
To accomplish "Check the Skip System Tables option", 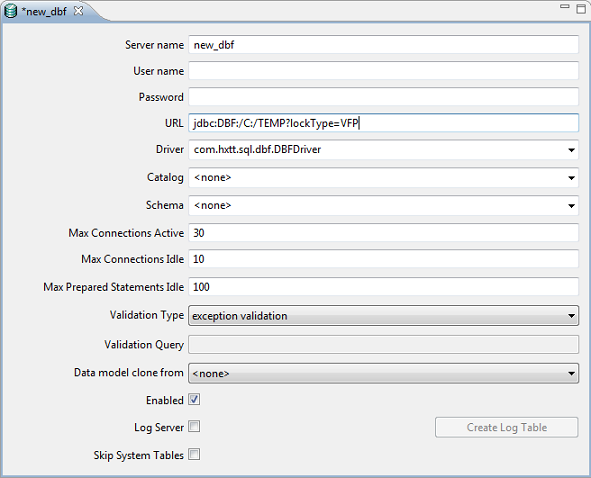I will click(194, 455).
